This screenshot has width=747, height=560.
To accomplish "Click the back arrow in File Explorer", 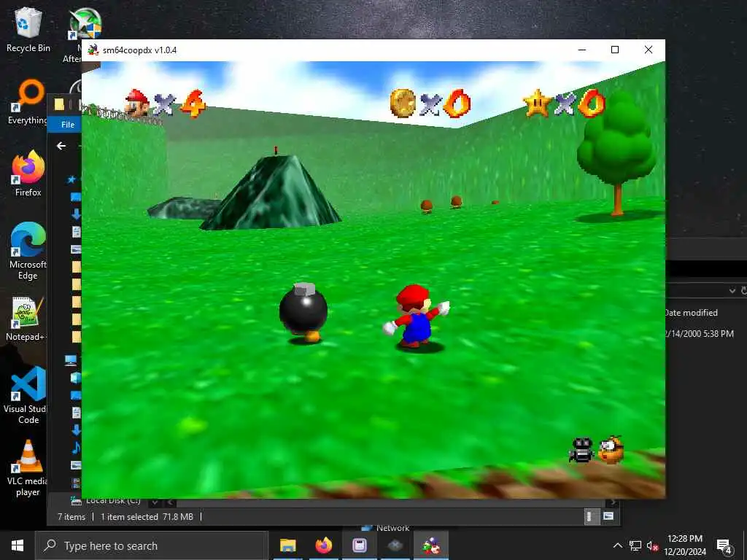I will [61, 146].
